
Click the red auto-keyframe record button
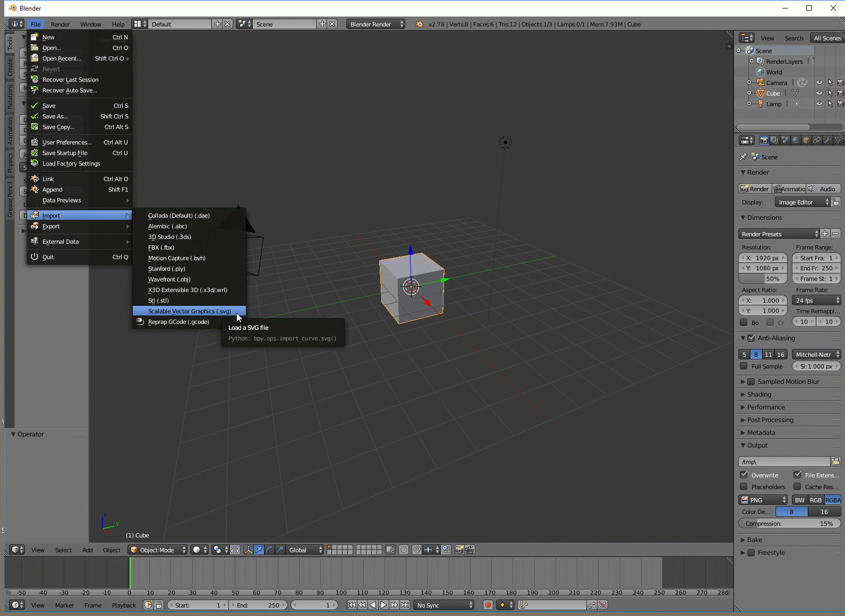pos(488,605)
